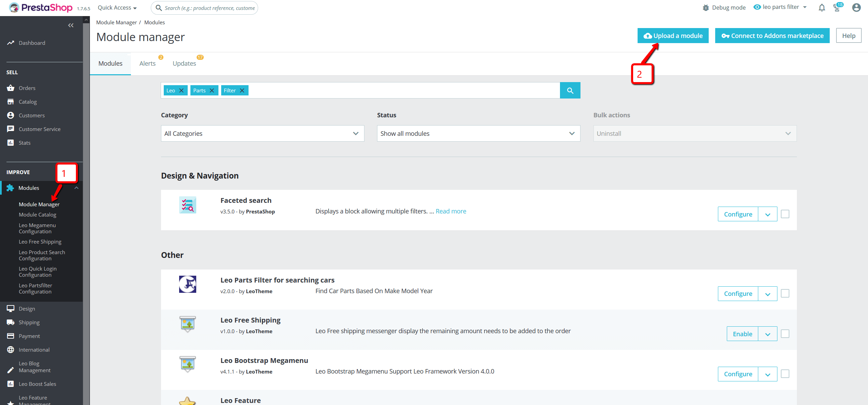Toggle Debug mode bug icon
Screen dimensions: 868x405
706,8
